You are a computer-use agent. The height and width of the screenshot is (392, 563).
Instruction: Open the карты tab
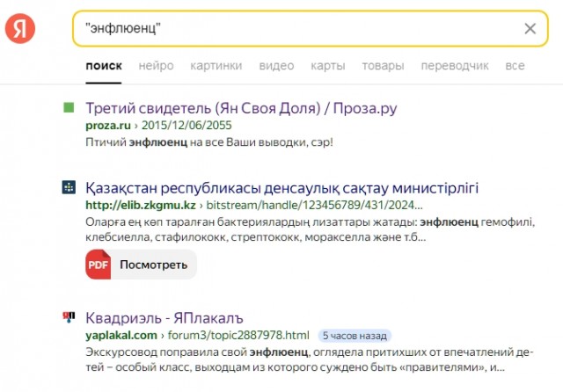[328, 66]
